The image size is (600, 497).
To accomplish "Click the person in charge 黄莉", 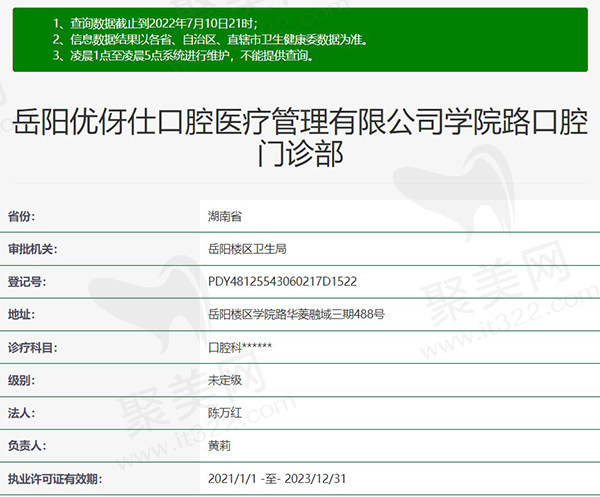I will tap(219, 446).
